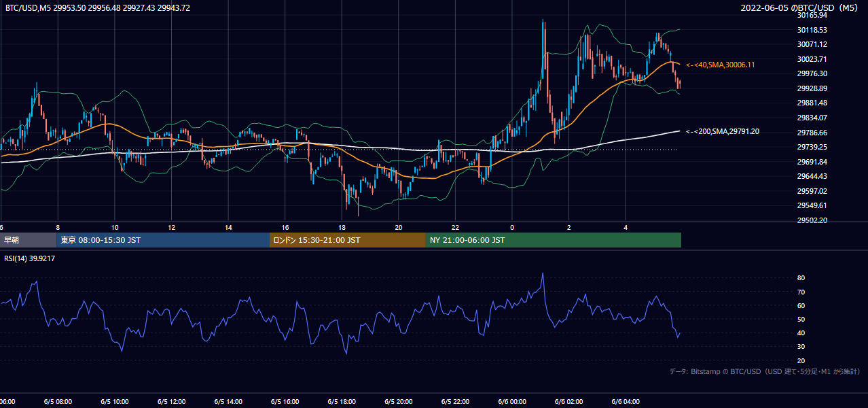Click price axis value 29786.66
The width and height of the screenshot is (868, 408).
pyautogui.click(x=812, y=133)
